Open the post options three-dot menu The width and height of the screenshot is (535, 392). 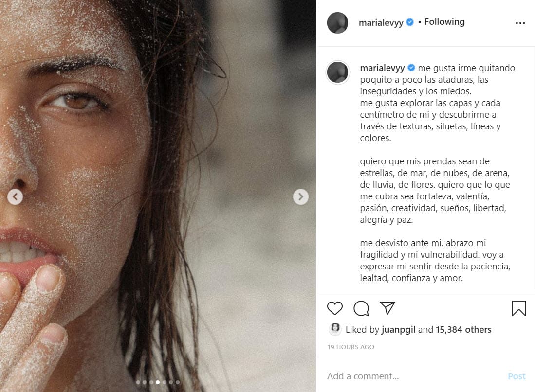[x=520, y=22]
